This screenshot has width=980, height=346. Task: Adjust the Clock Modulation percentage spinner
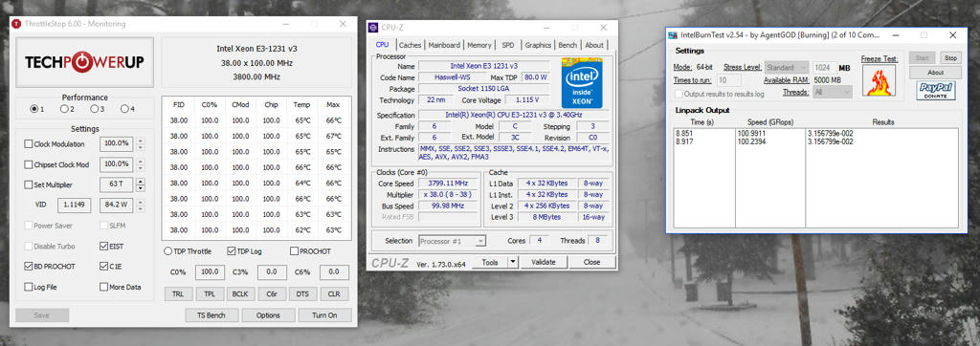[140, 144]
